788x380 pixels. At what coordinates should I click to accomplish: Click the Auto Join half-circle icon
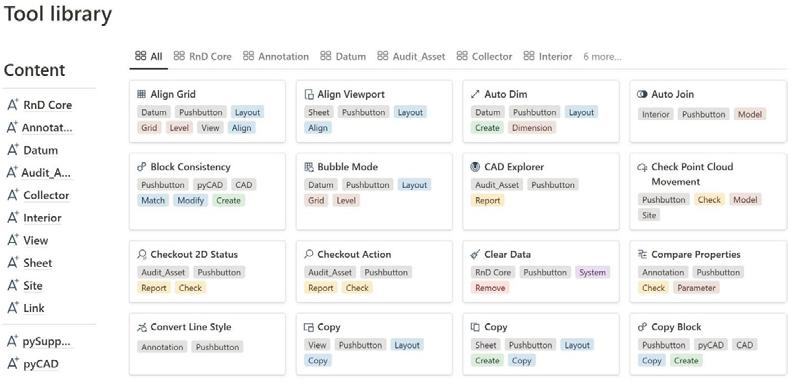tap(642, 94)
